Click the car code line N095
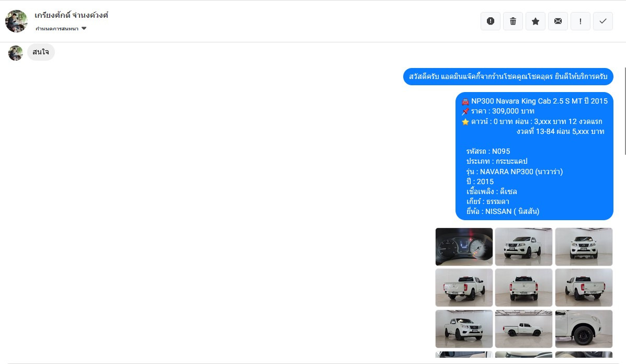Image resolution: width=626 pixels, height=364 pixels. [488, 151]
